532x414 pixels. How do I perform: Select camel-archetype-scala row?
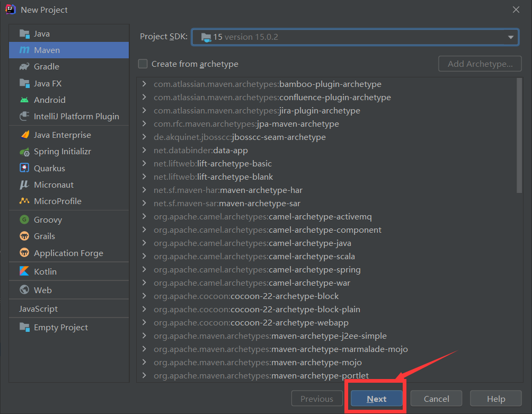tap(327, 256)
